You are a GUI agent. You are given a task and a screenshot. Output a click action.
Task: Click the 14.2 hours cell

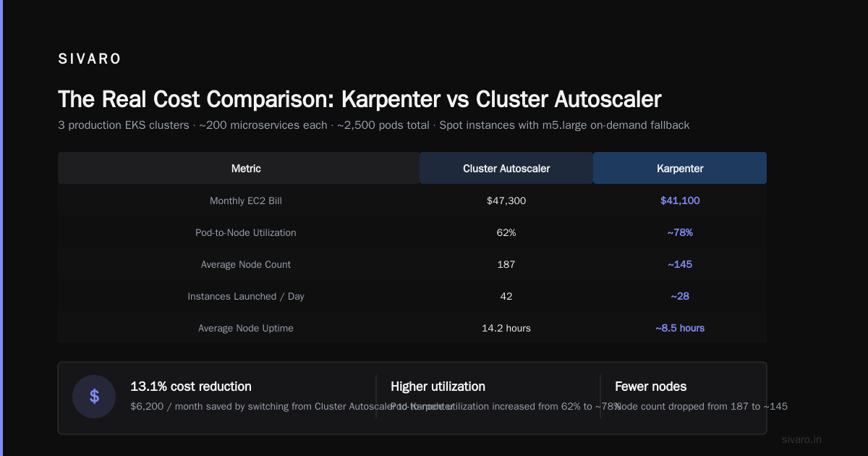tap(506, 328)
